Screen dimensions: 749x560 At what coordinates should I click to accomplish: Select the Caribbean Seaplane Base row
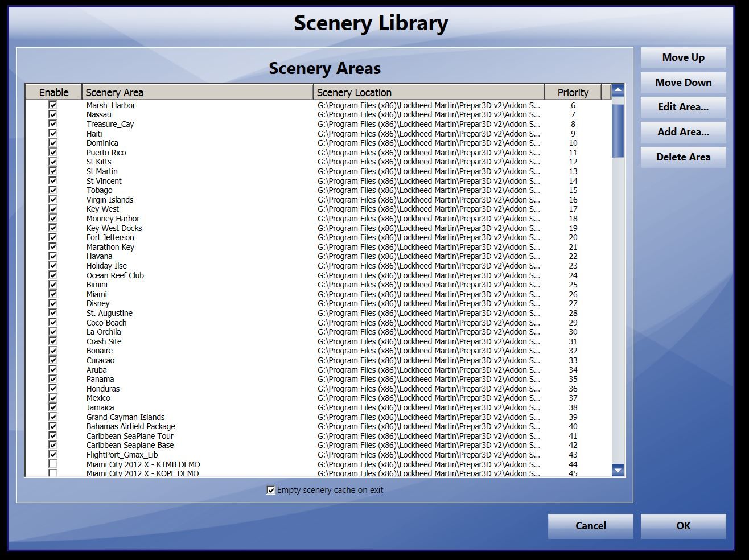(x=318, y=445)
